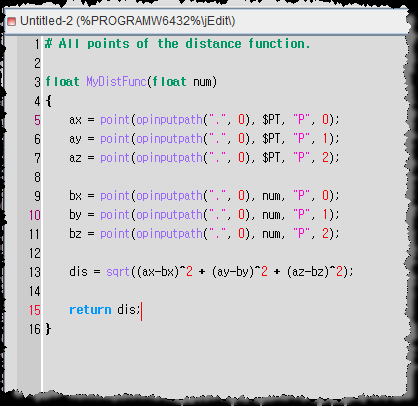This screenshot has height=406, width=418.
Task: Click the "P" string on line 6
Action: pyautogui.click(x=301, y=138)
